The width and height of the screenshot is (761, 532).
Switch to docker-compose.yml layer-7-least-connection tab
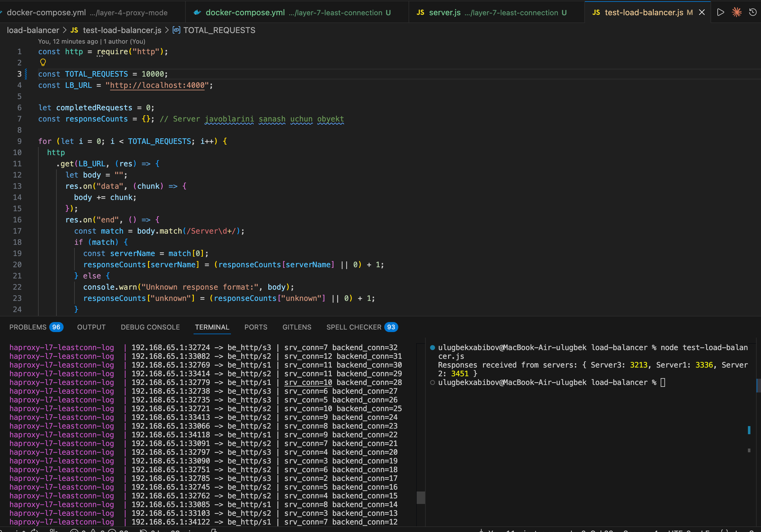coord(297,12)
